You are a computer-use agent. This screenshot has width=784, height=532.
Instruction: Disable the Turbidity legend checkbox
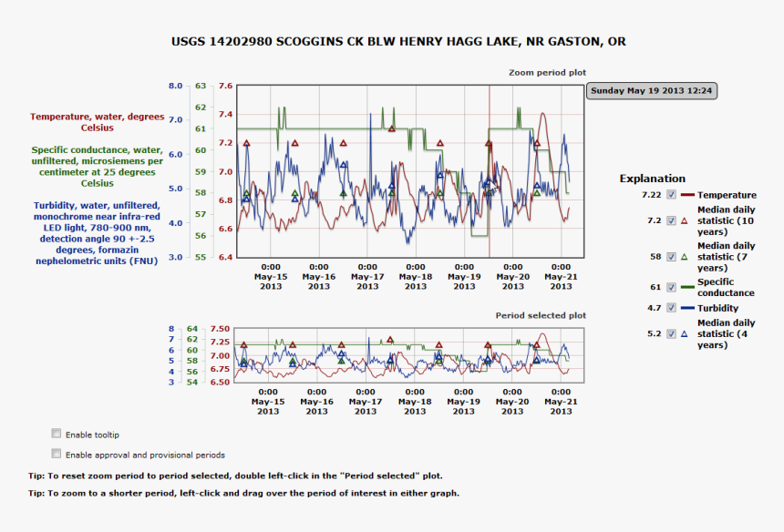(x=670, y=308)
